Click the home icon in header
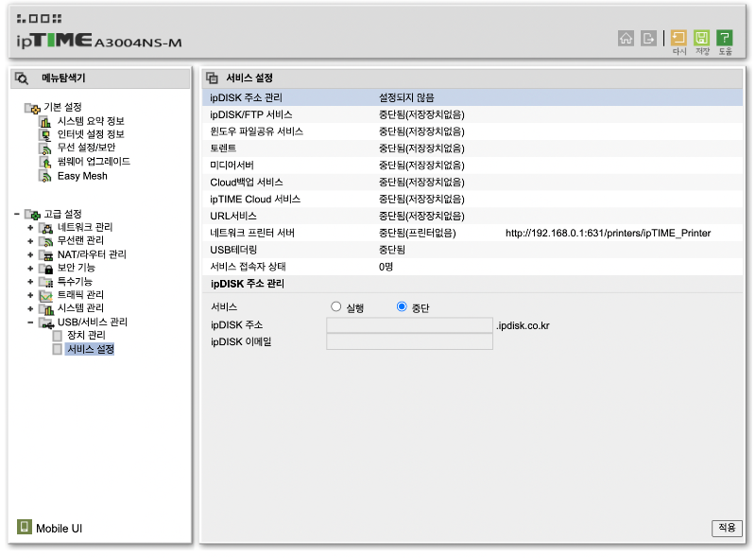This screenshot has height=558, width=756. [x=626, y=38]
